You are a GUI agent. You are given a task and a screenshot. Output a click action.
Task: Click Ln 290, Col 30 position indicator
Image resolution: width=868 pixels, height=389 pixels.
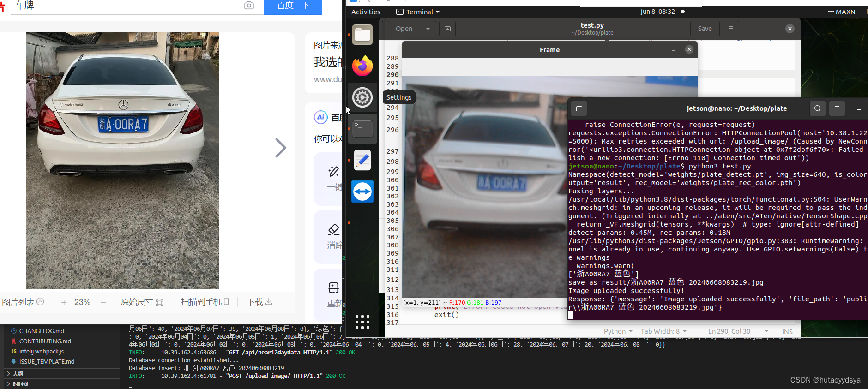pyautogui.click(x=729, y=331)
